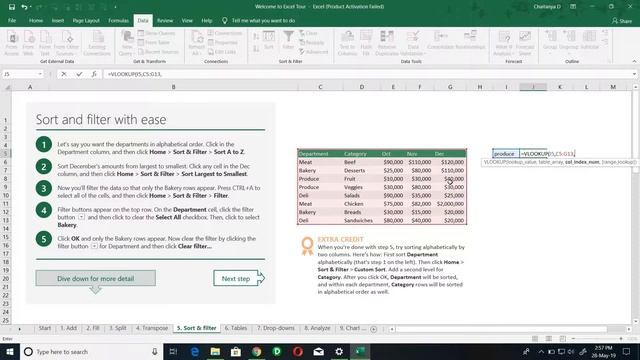Click the 'Type here to search' box
This screenshot has height=360, width=640.
point(91,351)
